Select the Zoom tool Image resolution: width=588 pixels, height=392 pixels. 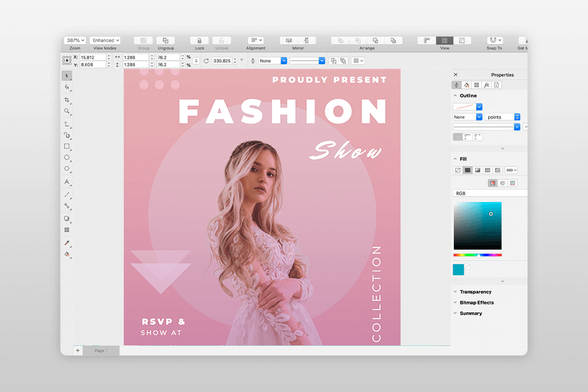68,111
